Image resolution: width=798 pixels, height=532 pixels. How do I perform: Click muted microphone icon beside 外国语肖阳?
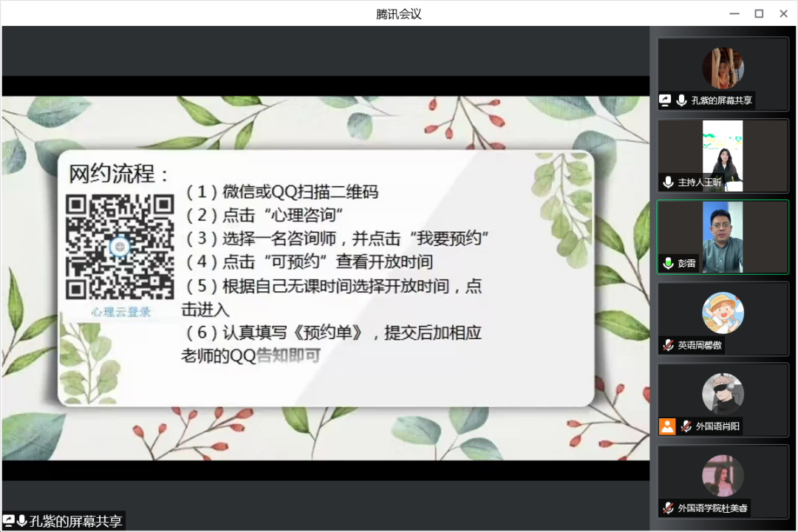click(686, 426)
